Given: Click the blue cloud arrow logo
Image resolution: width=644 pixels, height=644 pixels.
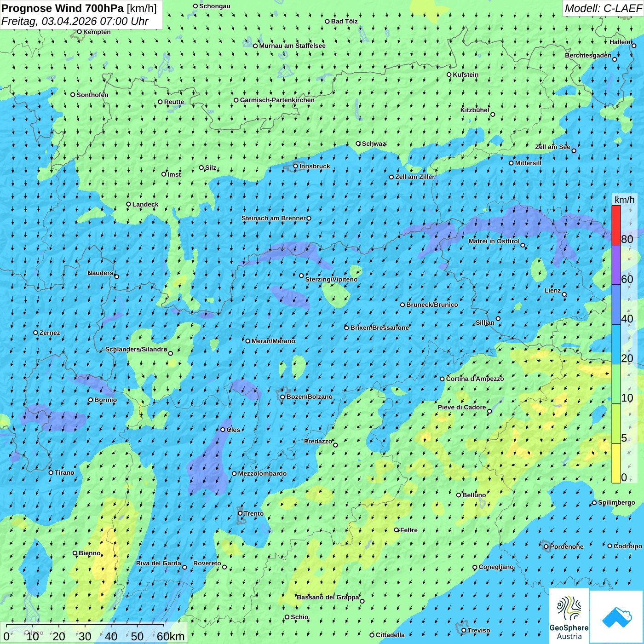Looking at the screenshot, I should 616,617.
